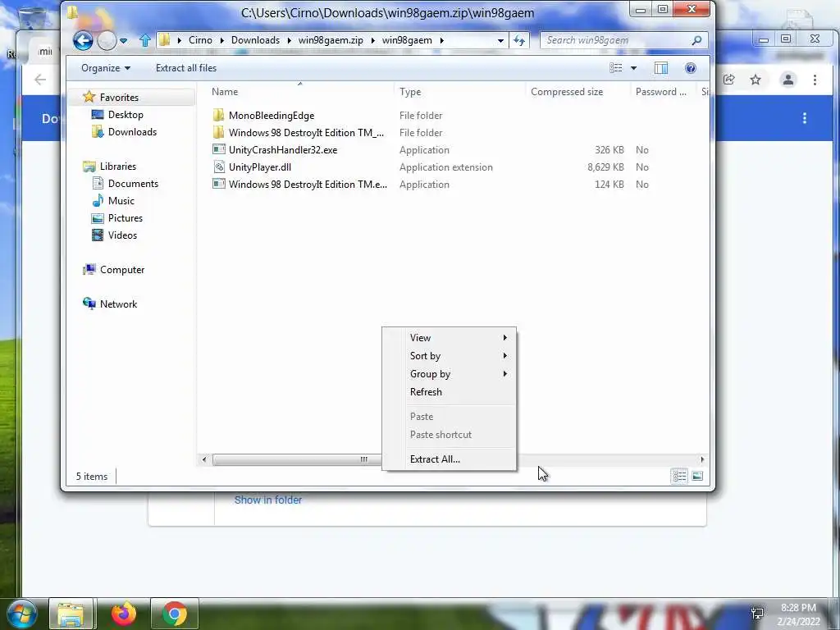Viewport: 840px width, 630px height.
Task: Open Windows Explorer from taskbar
Action: pyautogui.click(x=71, y=614)
